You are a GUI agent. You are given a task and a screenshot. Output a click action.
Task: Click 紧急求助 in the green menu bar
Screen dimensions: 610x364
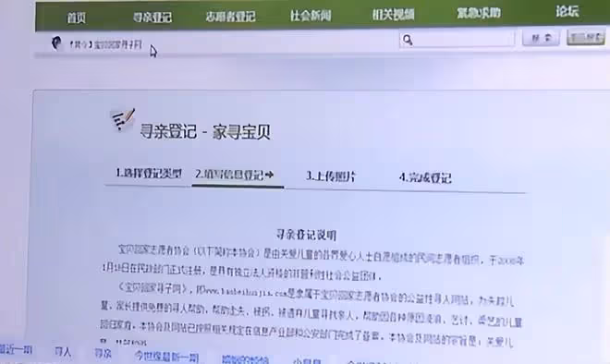pos(479,13)
